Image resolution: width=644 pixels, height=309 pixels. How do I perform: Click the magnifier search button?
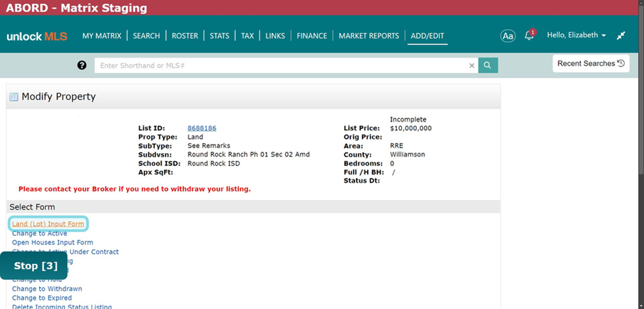click(x=488, y=65)
